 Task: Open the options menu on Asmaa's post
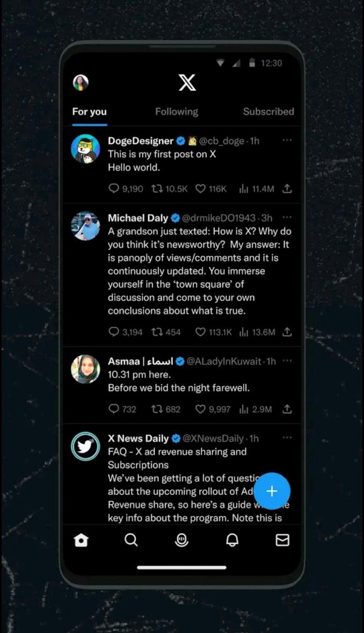pyautogui.click(x=287, y=361)
